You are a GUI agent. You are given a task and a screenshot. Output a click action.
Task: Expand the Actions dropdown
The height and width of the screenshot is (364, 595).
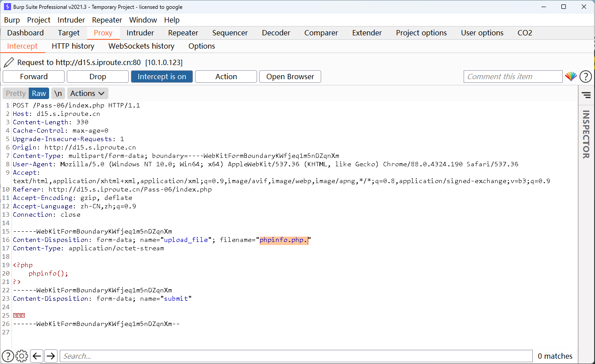click(x=87, y=93)
